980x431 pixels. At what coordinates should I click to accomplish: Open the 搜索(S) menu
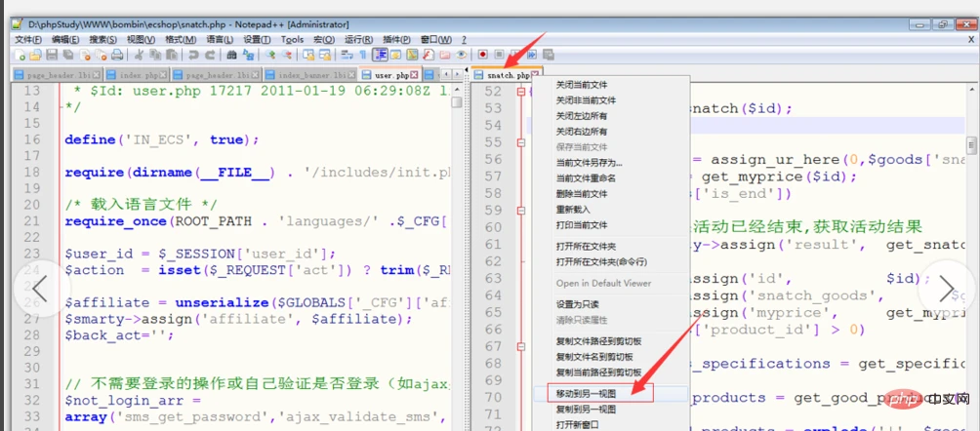pos(102,39)
